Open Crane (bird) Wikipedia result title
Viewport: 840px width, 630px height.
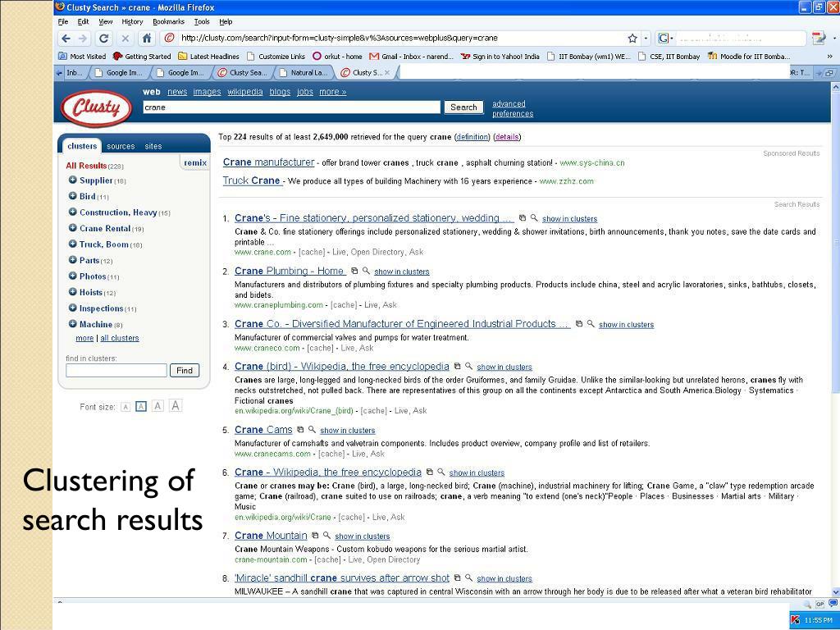(x=342, y=367)
